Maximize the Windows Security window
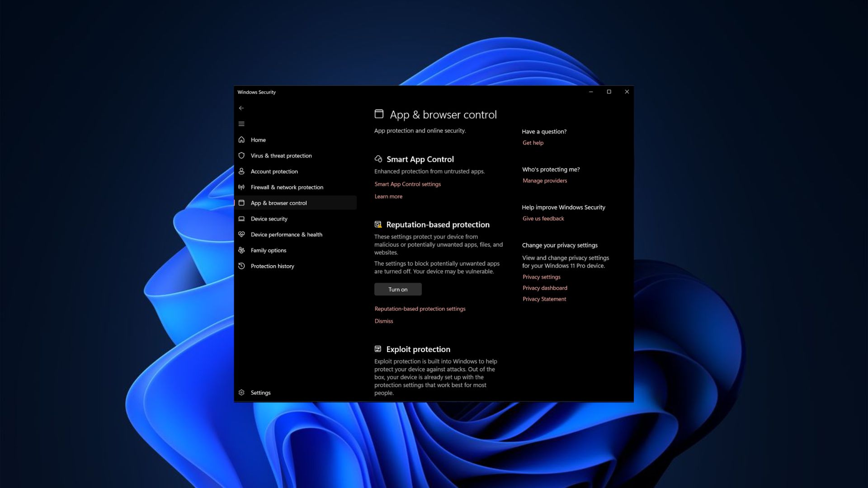The image size is (868, 488). 609,92
